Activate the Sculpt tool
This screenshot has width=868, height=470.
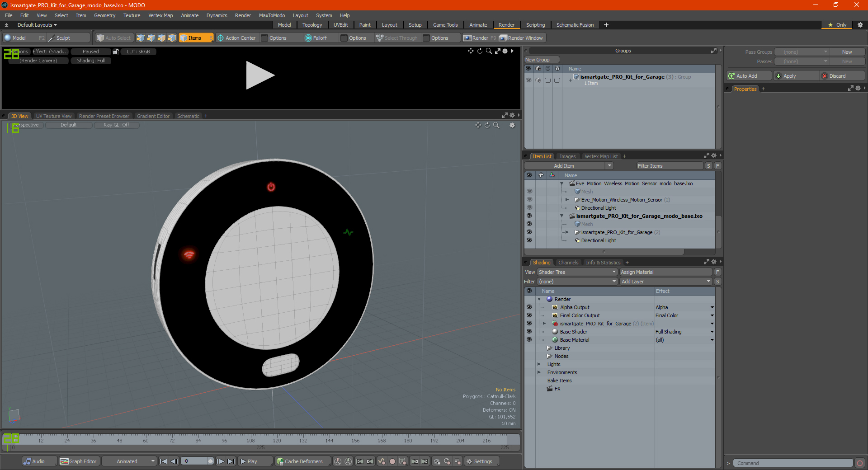69,38
